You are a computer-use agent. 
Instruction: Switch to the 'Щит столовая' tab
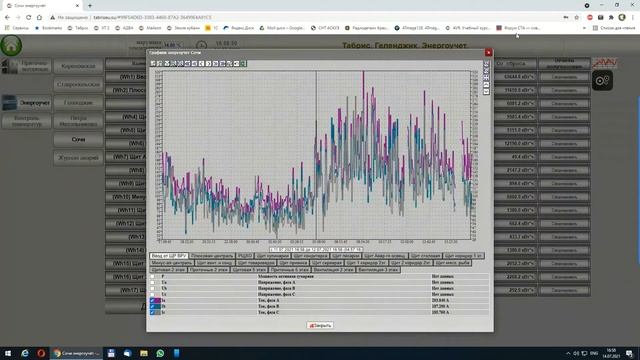(425, 256)
